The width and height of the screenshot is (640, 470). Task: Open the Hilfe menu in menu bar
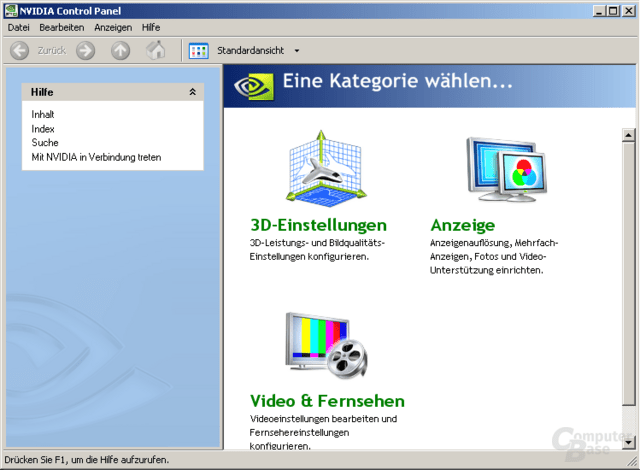[x=151, y=27]
